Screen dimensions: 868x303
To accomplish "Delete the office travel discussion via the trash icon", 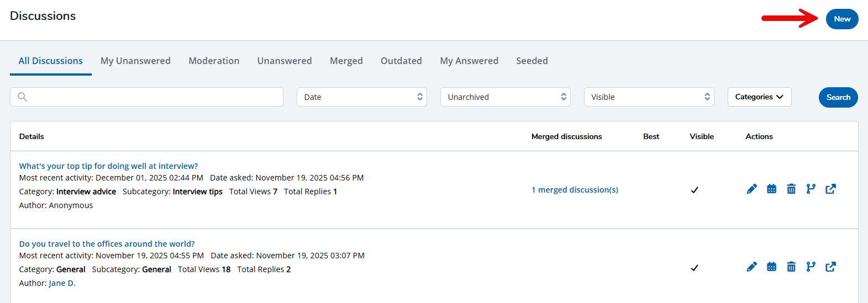I will [791, 267].
